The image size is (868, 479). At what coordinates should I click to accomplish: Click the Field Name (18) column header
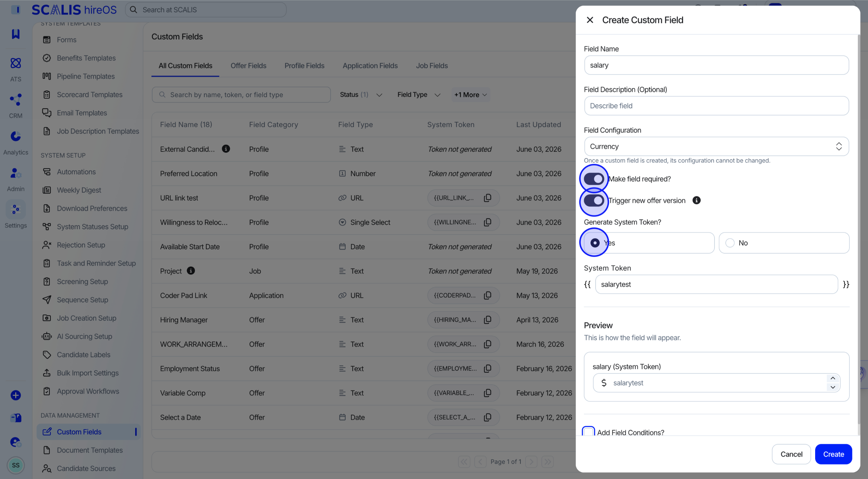pyautogui.click(x=186, y=124)
